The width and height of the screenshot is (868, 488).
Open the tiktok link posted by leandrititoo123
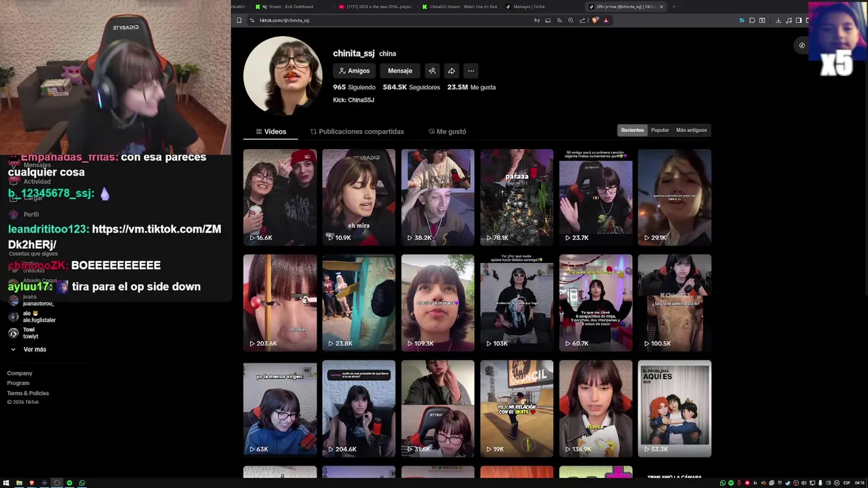click(x=115, y=237)
